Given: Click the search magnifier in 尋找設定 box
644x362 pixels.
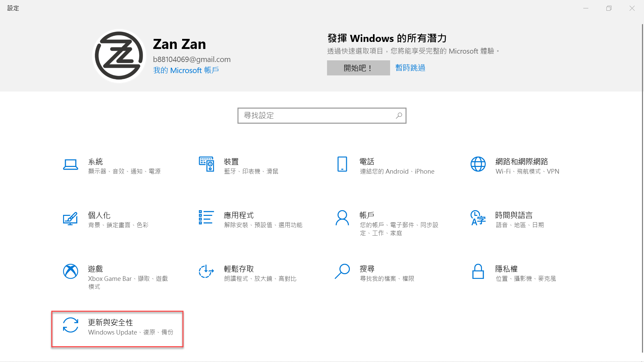Looking at the screenshot, I should coord(399,116).
